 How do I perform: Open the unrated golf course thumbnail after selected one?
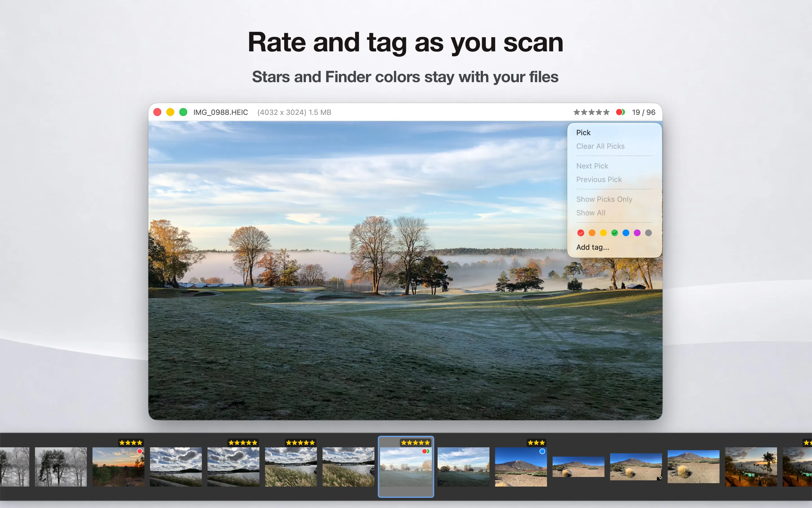[x=464, y=467]
